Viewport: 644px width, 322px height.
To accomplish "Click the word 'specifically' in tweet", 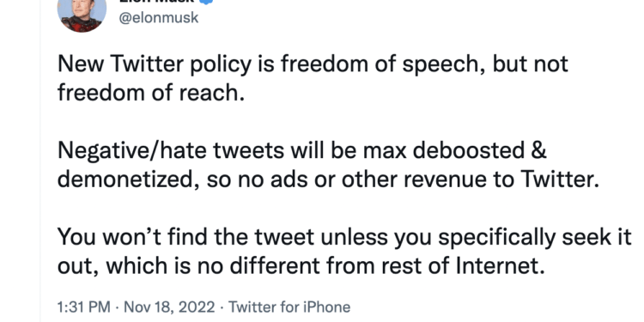I will pos(497,238).
